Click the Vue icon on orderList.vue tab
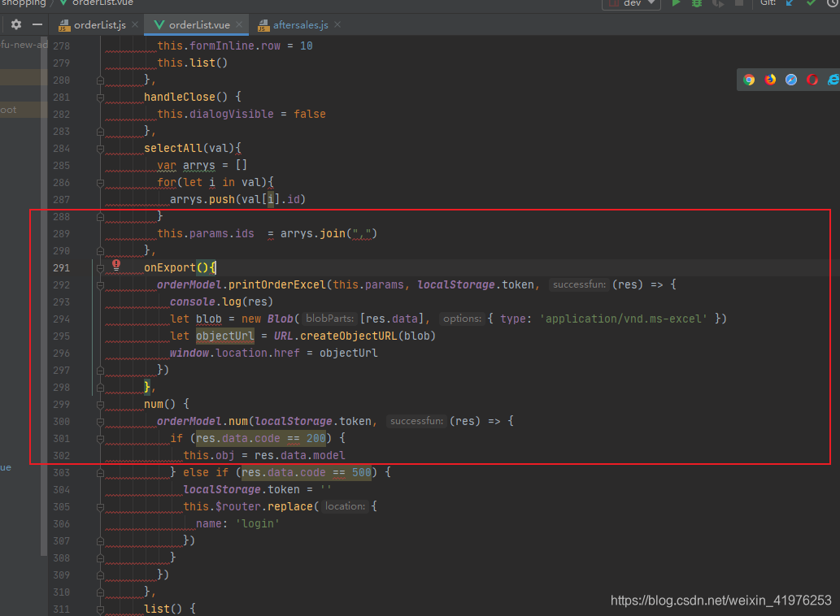Image resolution: width=840 pixels, height=616 pixels. point(159,24)
